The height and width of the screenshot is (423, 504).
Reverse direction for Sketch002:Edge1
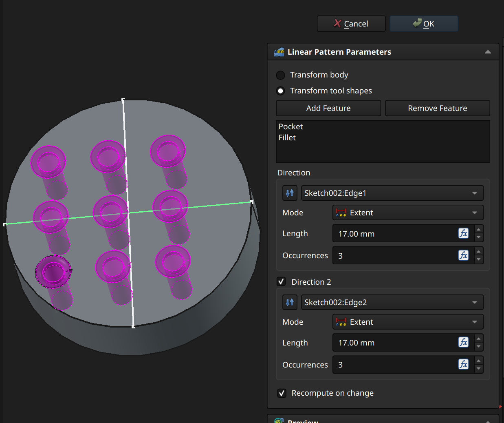(x=290, y=193)
